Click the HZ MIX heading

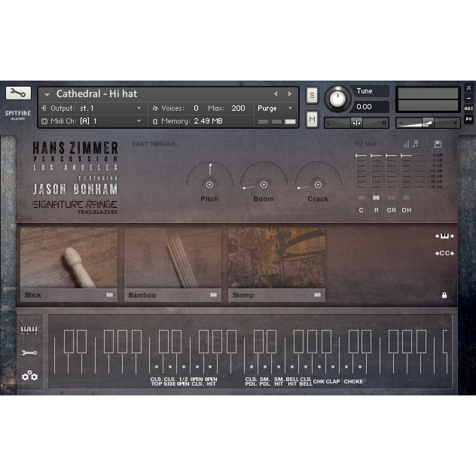365,144
